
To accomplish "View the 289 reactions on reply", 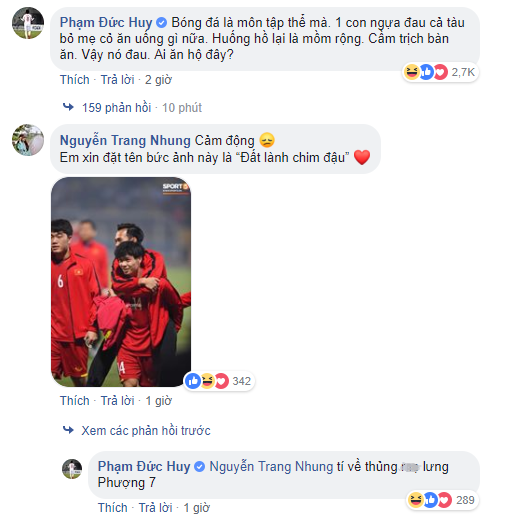I will point(442,500).
